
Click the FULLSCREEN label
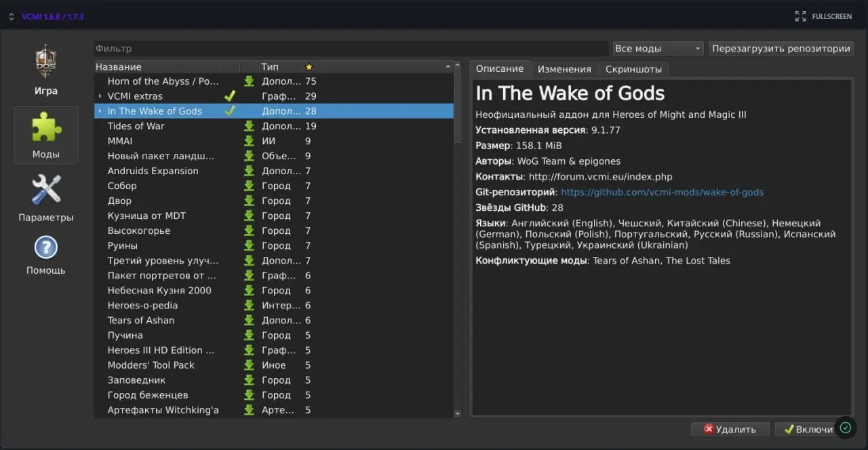(x=831, y=16)
